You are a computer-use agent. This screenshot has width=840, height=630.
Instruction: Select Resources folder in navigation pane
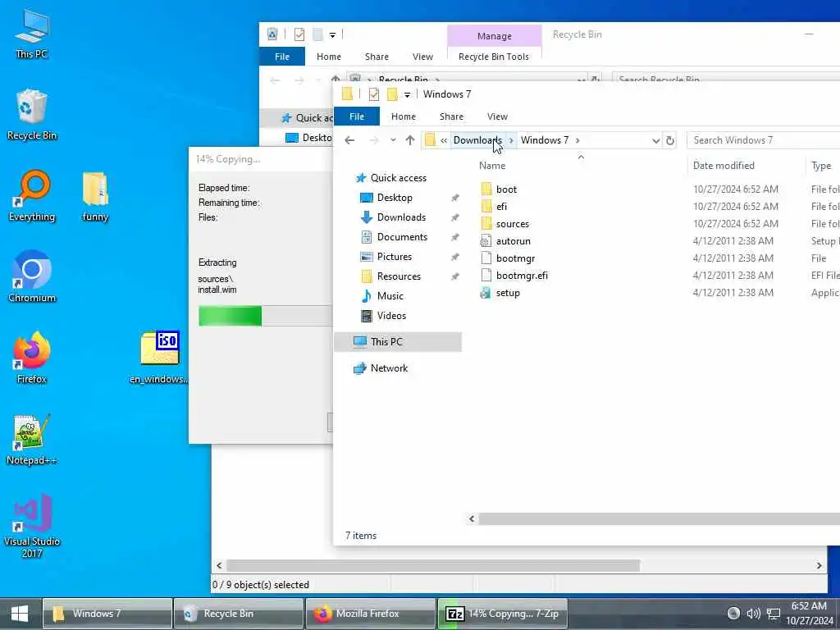tap(399, 276)
